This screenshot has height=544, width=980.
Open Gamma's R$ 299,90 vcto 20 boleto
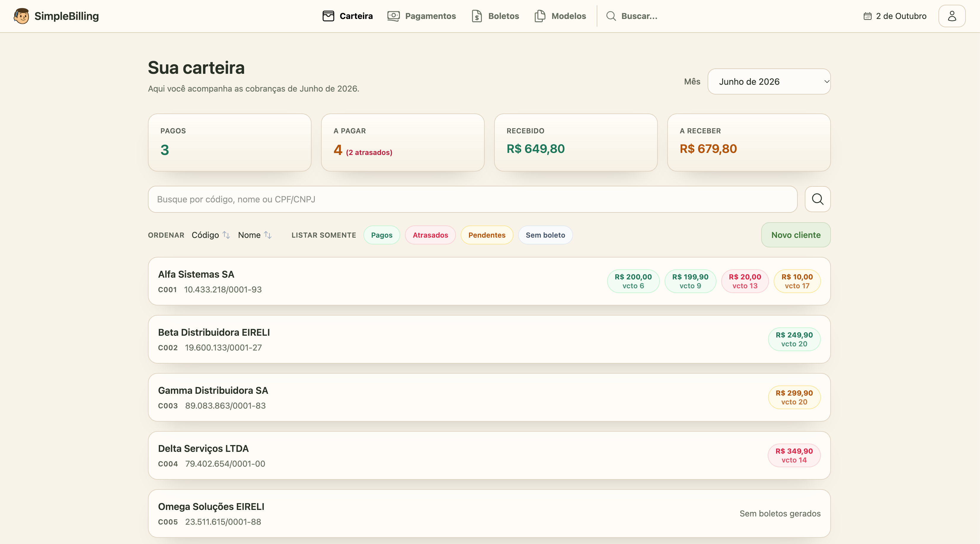pos(794,397)
